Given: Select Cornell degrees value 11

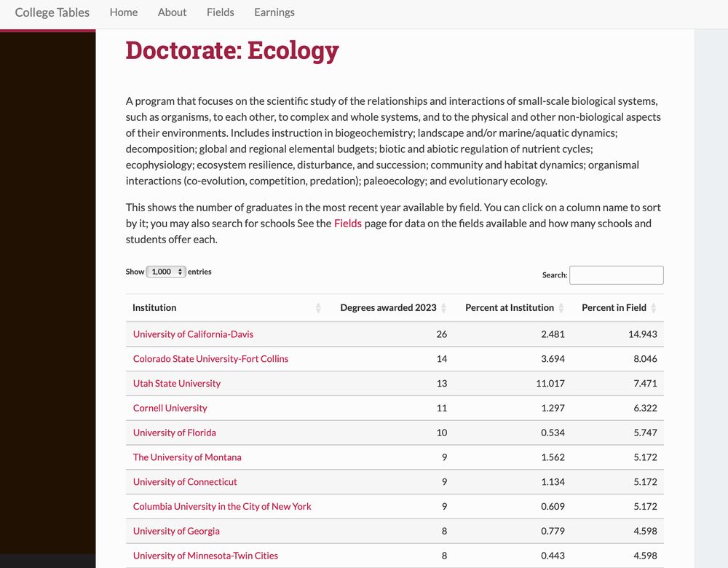Looking at the screenshot, I should click(x=442, y=409).
